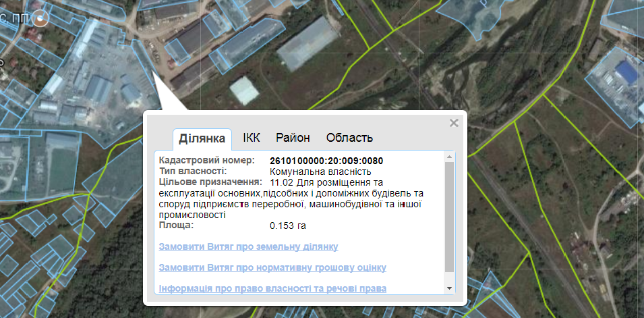Open Замовити Витяг про земельну ділянку link
The width and height of the screenshot is (644, 318).
(248, 247)
